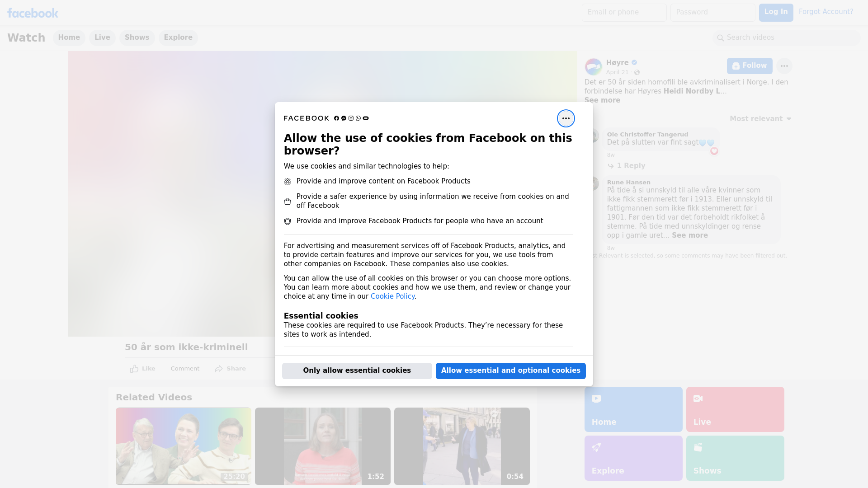
Task: Click the Facebook logo in the header
Action: (33, 13)
